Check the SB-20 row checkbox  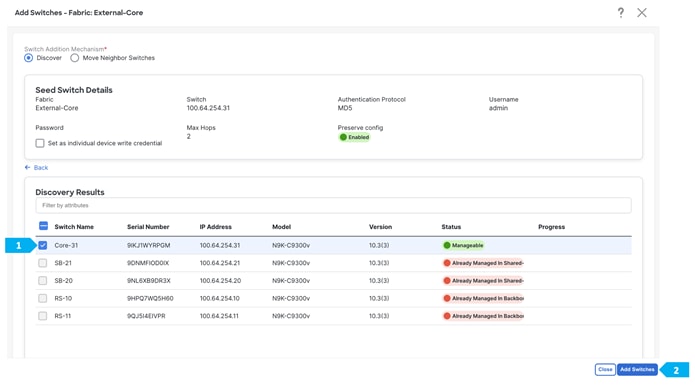click(x=43, y=281)
